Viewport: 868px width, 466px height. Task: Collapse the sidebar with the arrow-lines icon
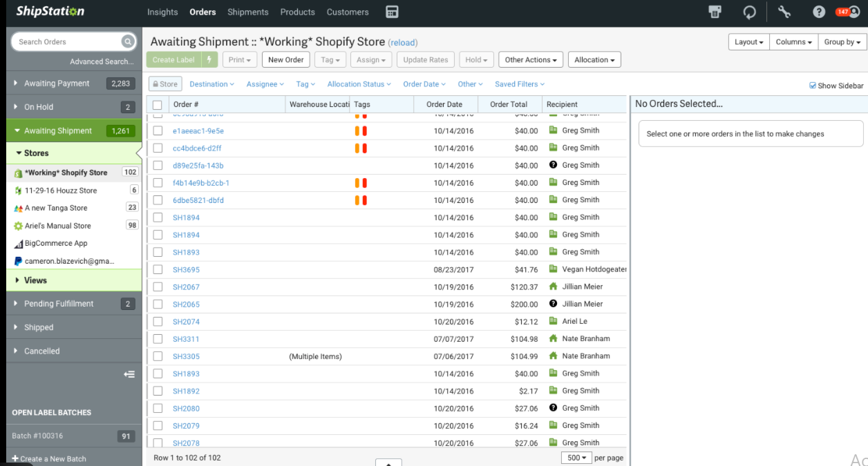click(129, 374)
